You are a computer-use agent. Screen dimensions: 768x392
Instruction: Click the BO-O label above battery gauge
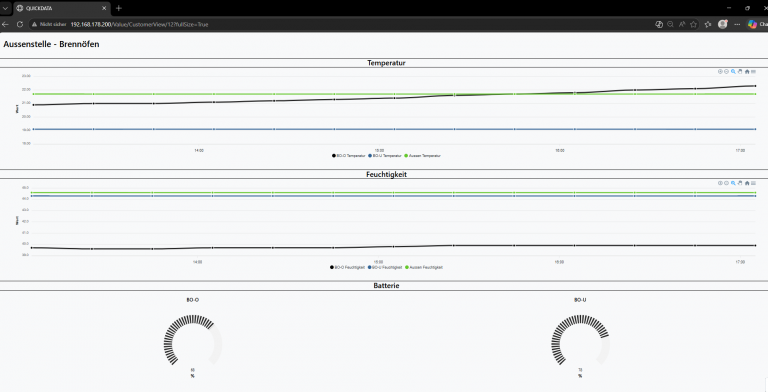tap(192, 300)
